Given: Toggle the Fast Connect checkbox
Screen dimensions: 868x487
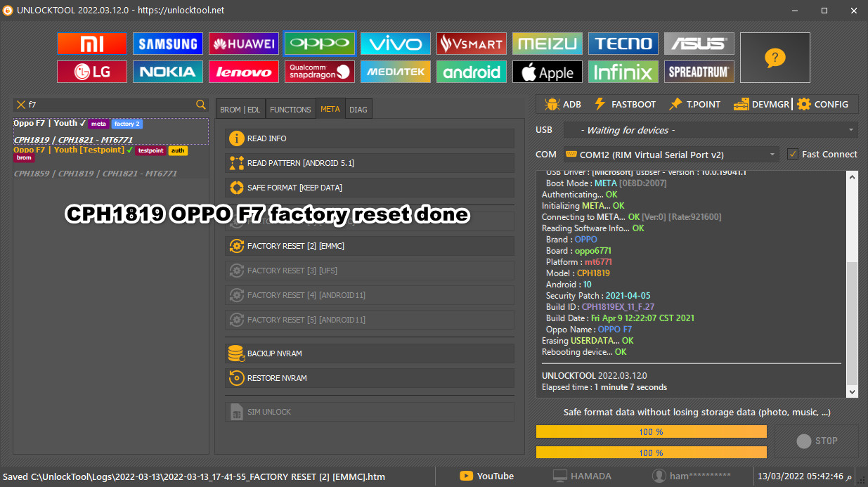Looking at the screenshot, I should [x=793, y=155].
